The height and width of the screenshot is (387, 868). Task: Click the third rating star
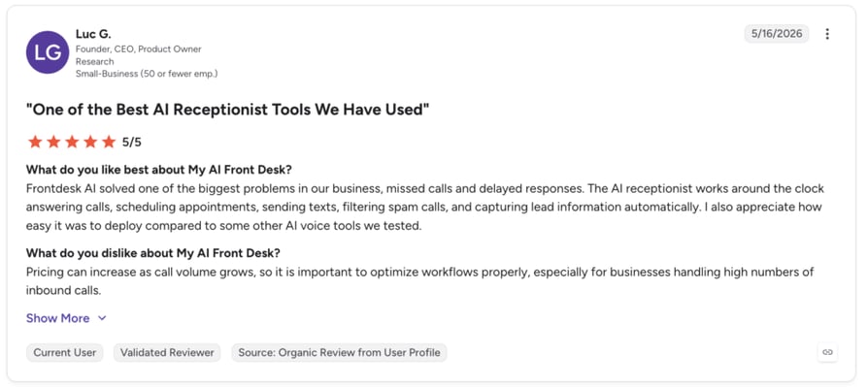(x=72, y=142)
